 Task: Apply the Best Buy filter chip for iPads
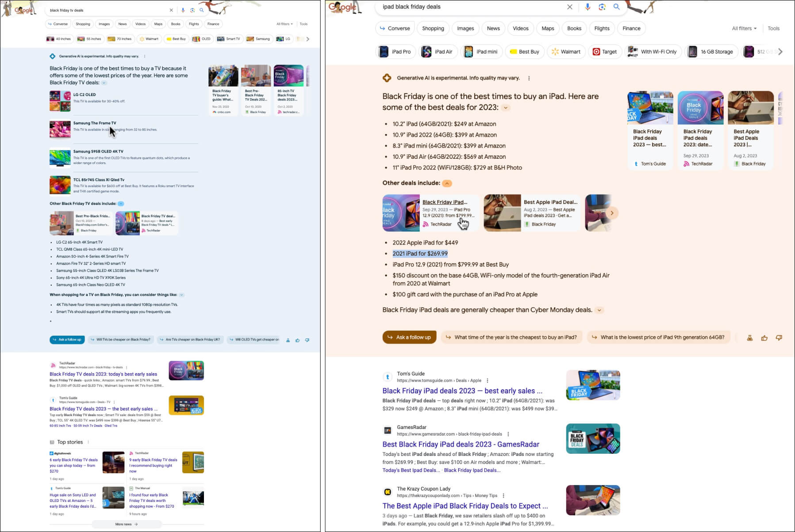(524, 52)
